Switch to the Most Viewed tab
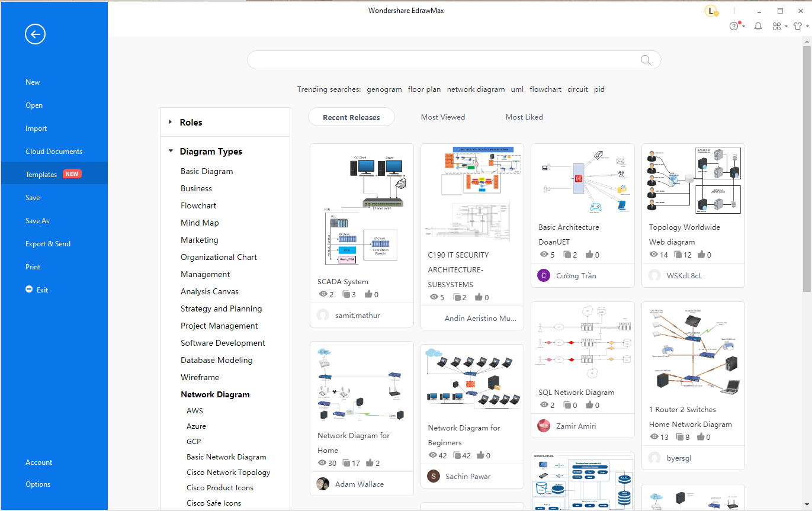812x511 pixels. 442,117
